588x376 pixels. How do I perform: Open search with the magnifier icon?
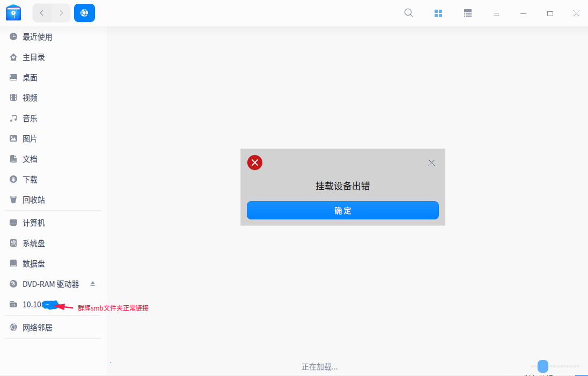point(409,13)
